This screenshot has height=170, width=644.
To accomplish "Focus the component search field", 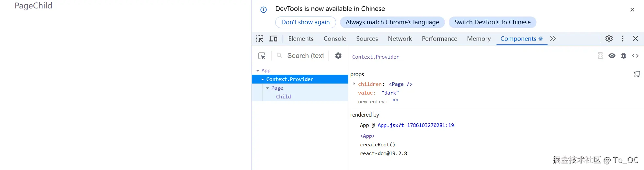I will coord(305,56).
